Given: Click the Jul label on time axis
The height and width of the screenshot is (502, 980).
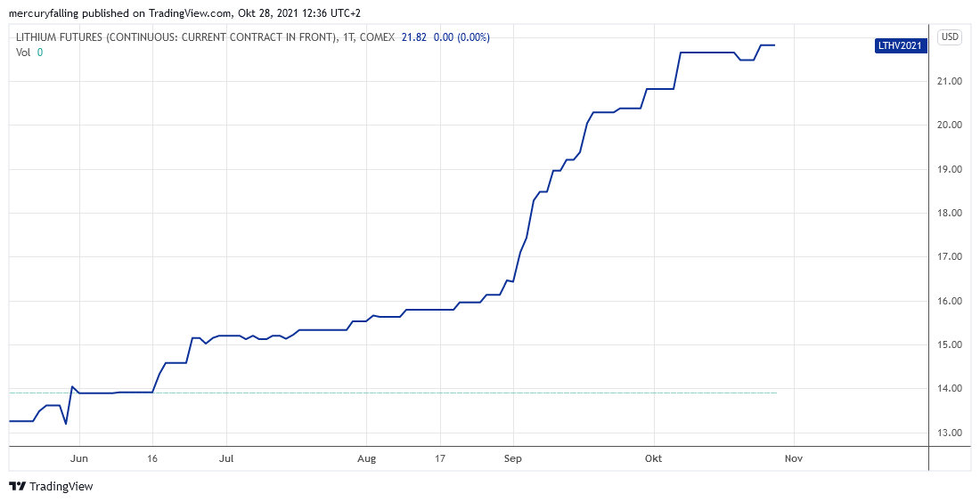Looking at the screenshot, I should [x=225, y=459].
